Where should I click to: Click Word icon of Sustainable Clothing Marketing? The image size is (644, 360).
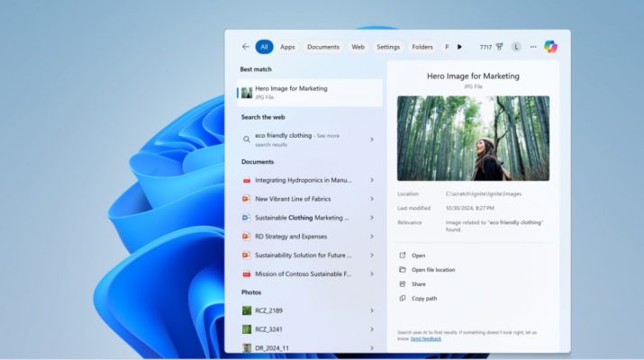tap(246, 218)
